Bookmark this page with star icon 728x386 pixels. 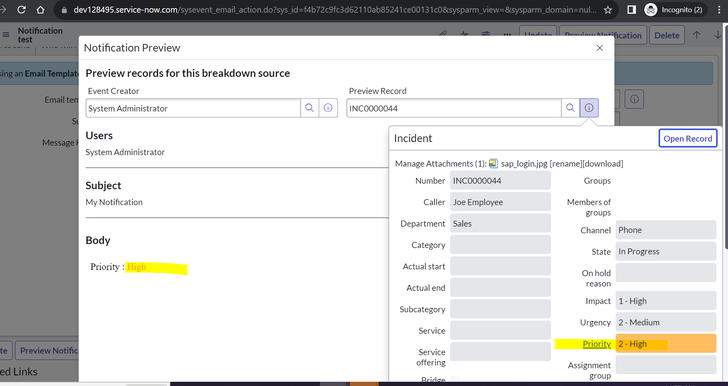point(608,10)
